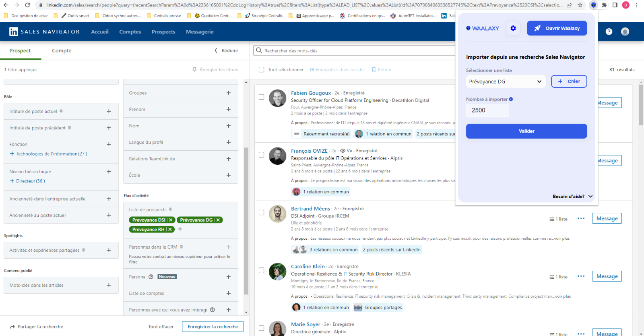Viewport: 644px width, 336px height.
Task: Open Fabien Gougoux profile link
Action: pos(311,93)
